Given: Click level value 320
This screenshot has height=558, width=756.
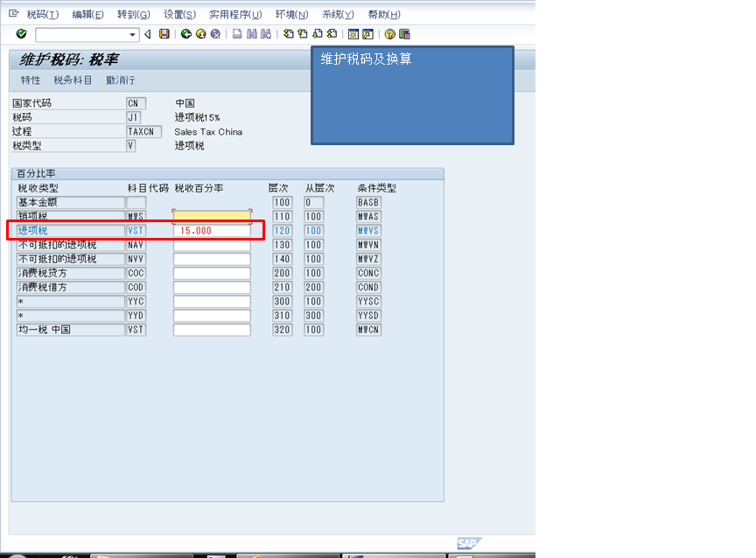Looking at the screenshot, I should click(282, 330).
